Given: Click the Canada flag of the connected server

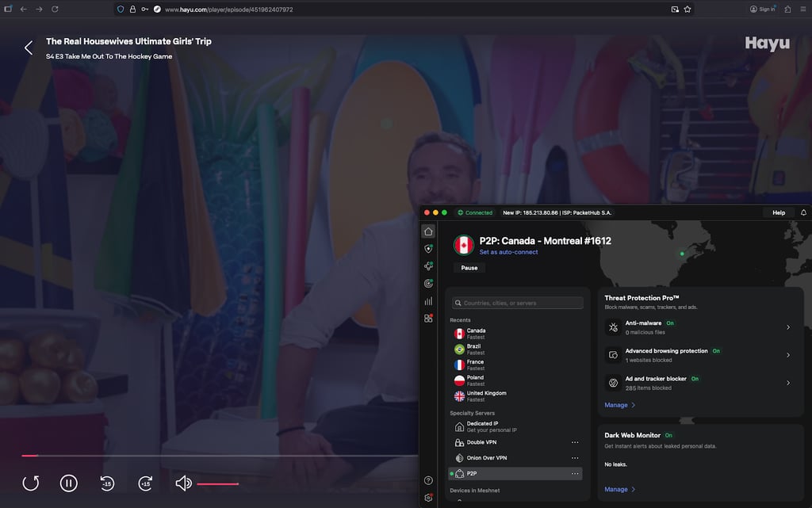Looking at the screenshot, I should (463, 245).
